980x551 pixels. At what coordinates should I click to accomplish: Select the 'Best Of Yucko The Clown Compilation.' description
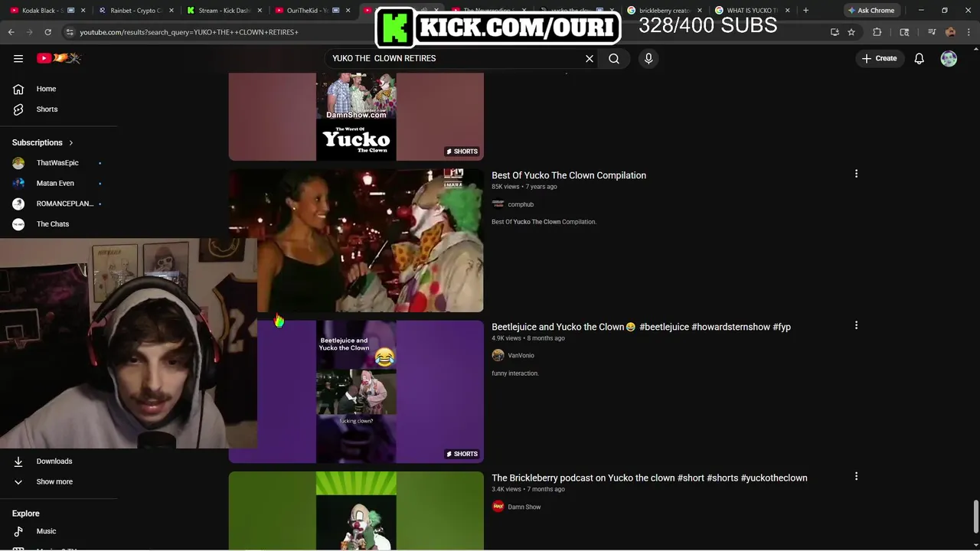544,222
